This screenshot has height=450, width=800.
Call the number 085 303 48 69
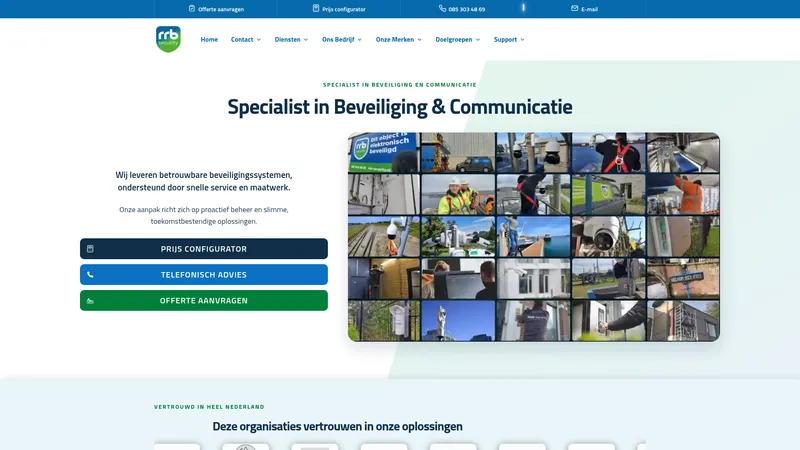[467, 9]
